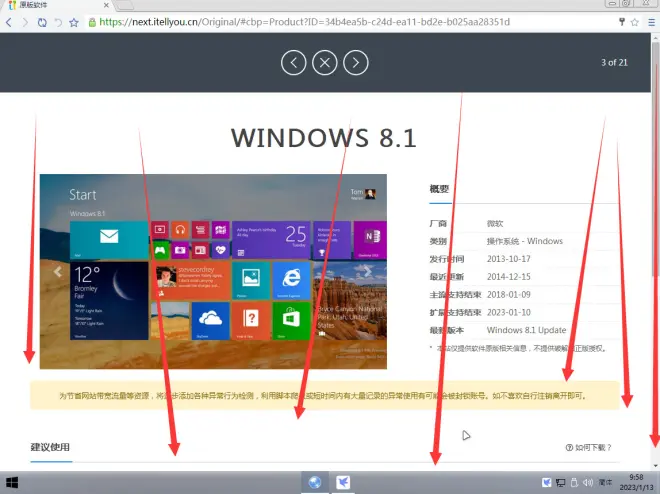Open the Windows Start button
This screenshot has width=660, height=494.
(12, 483)
